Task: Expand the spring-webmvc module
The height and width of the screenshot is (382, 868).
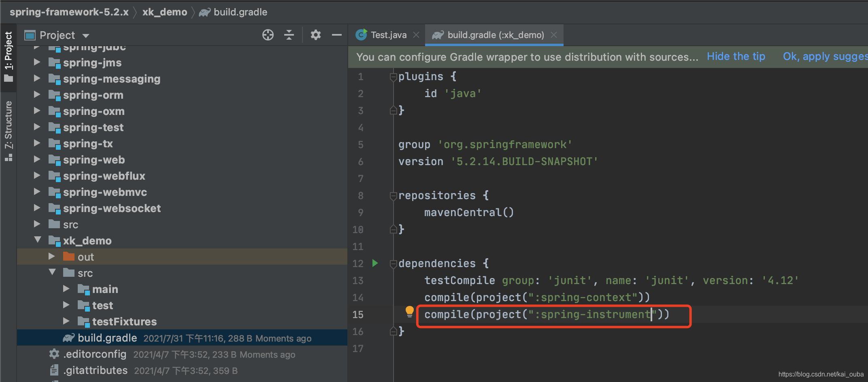Action: pos(37,192)
